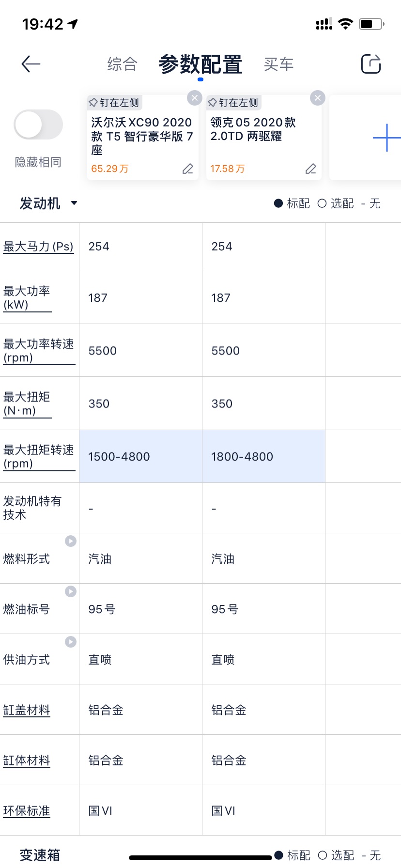Toggle the 隐藏相同 switch
Image resolution: width=401 pixels, height=868 pixels.
click(38, 124)
